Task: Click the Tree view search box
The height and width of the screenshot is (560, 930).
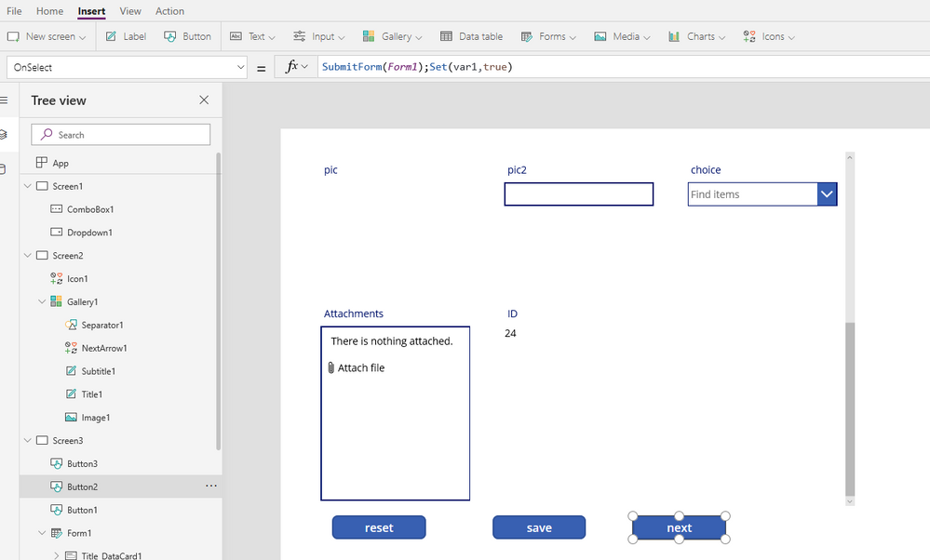Action: [x=120, y=135]
